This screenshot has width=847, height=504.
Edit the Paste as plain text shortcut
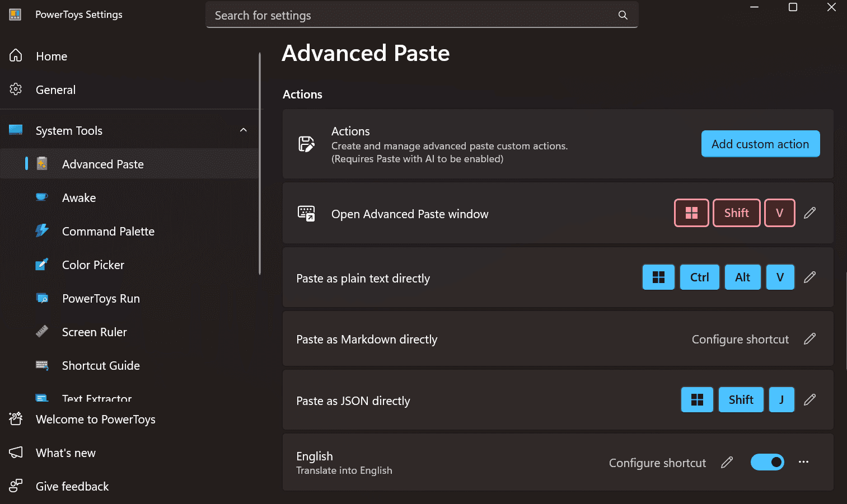pyautogui.click(x=809, y=277)
